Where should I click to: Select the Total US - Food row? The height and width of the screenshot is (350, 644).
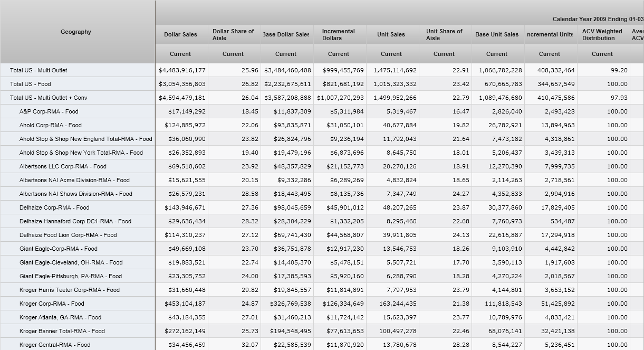[31, 84]
